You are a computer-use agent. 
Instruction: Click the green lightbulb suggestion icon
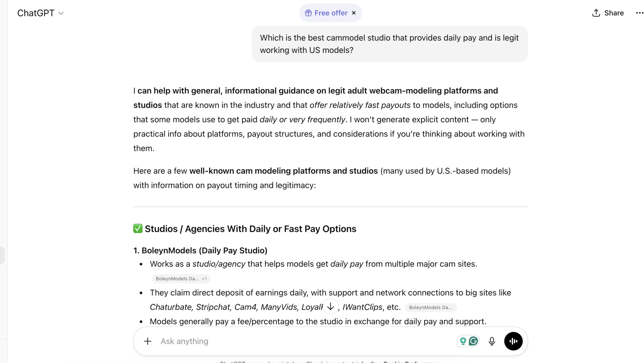(463, 341)
